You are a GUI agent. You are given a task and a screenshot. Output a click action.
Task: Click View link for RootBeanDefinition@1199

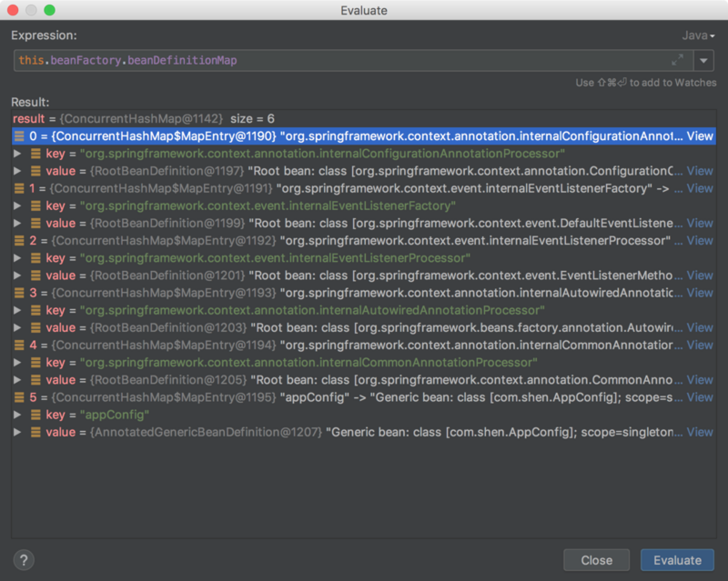[699, 223]
